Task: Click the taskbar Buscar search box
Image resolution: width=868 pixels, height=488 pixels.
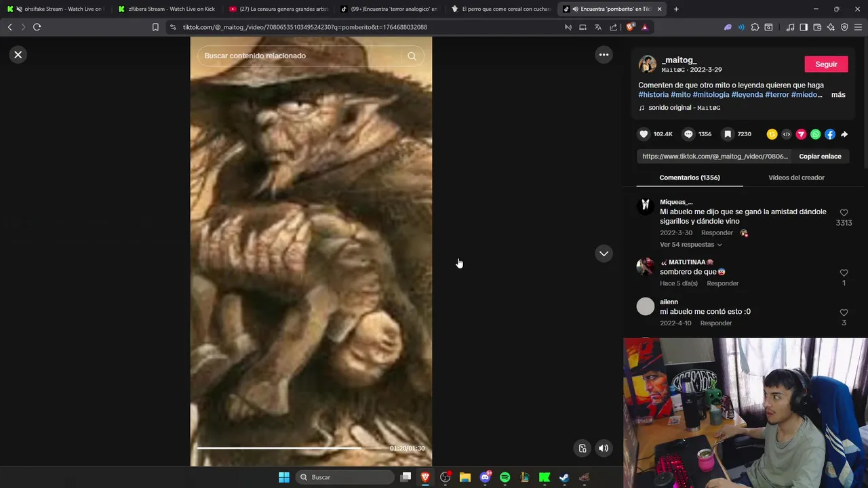Action: tap(344, 477)
